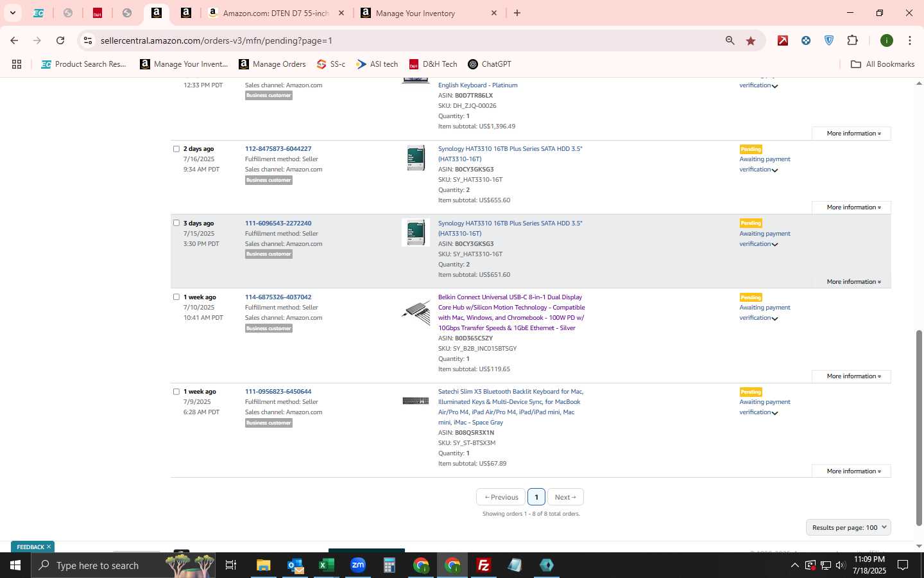Open order link 112-8475873-6044227

point(278,149)
